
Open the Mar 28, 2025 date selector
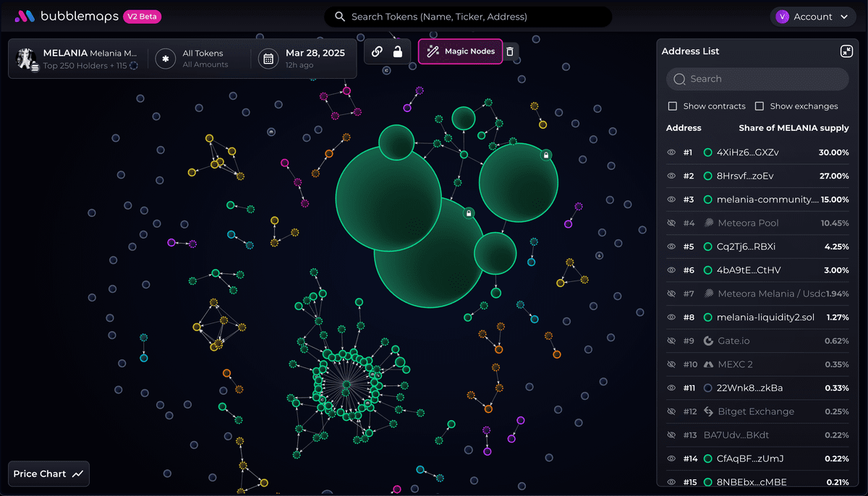coord(315,59)
